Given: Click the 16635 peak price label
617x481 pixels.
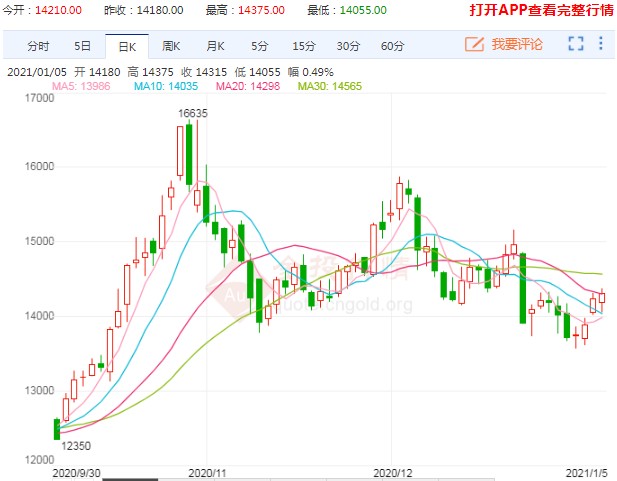Looking at the screenshot, I should 193,113.
